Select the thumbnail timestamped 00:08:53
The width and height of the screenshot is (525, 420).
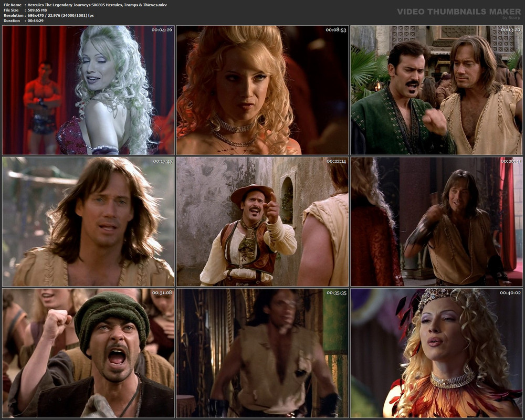click(x=262, y=90)
